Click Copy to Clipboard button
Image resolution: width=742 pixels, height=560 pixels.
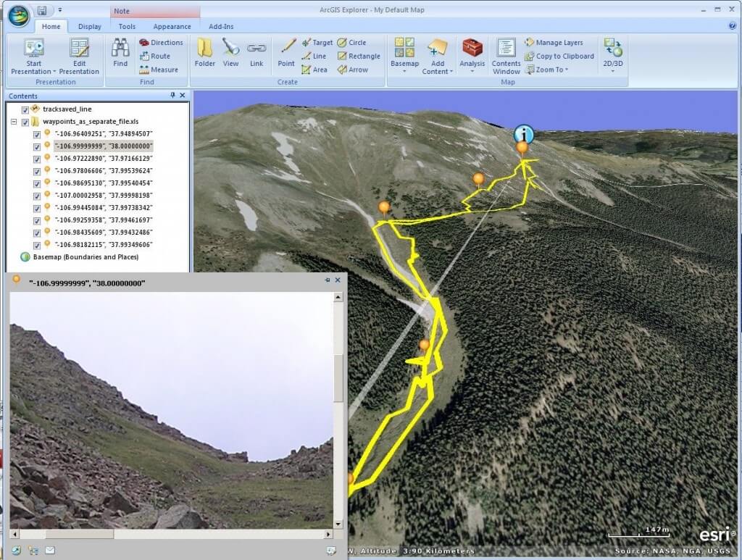click(x=559, y=57)
